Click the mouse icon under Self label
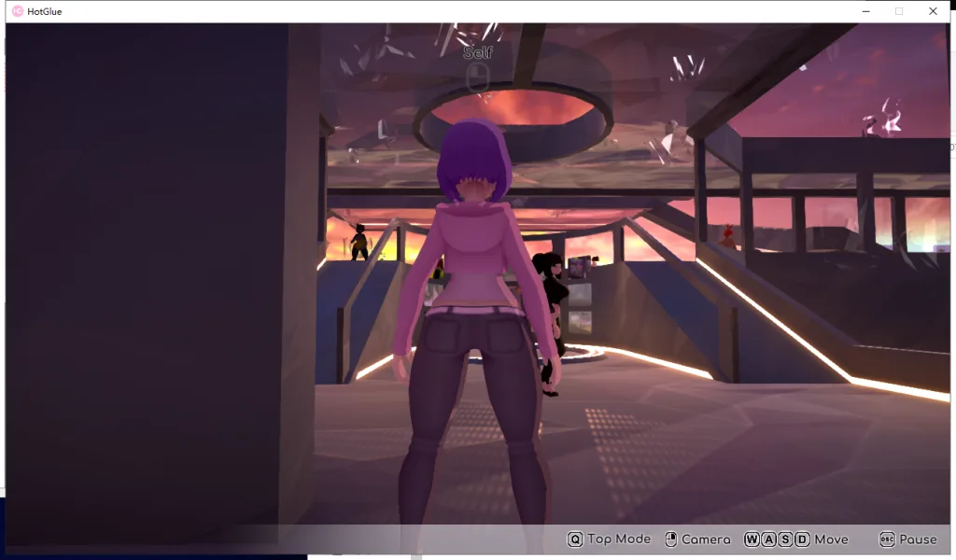The image size is (956, 560). pos(478,77)
